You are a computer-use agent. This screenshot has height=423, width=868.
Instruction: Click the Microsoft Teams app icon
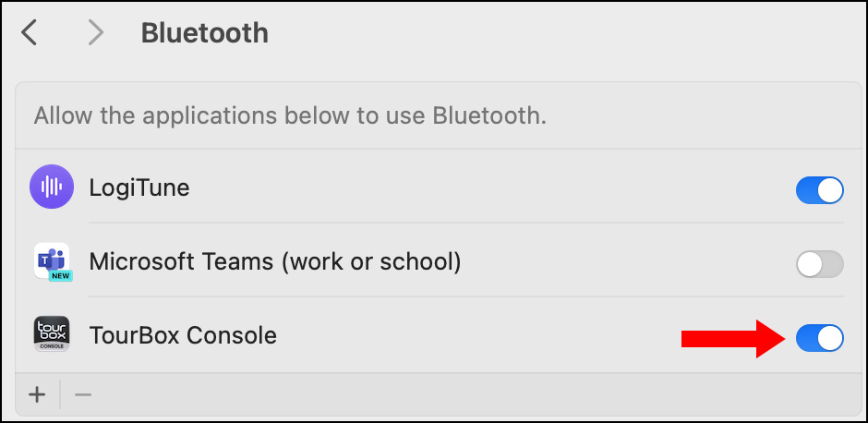pyautogui.click(x=52, y=262)
